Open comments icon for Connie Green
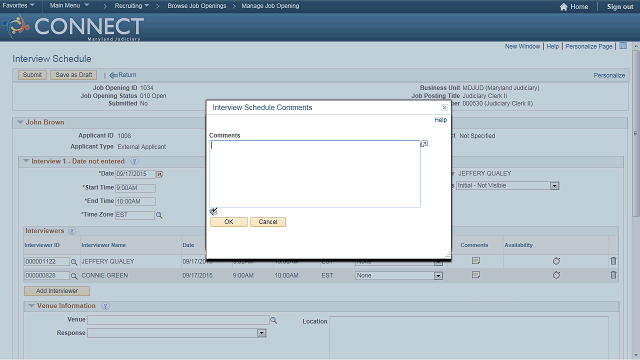 coord(476,275)
